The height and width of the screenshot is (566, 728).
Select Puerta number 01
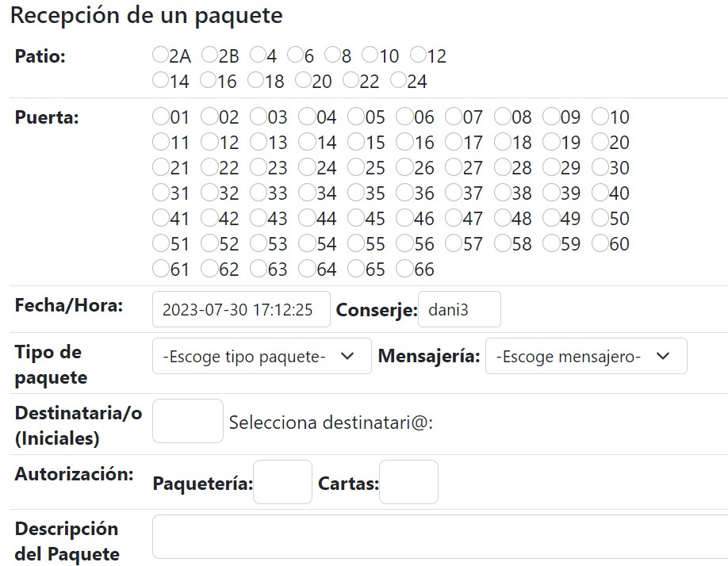coord(158,117)
